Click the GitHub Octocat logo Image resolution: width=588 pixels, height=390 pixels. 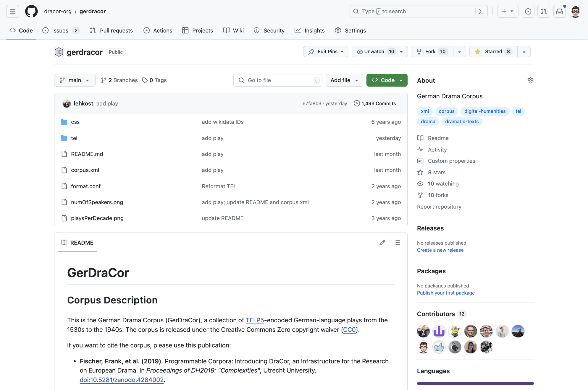(31, 11)
